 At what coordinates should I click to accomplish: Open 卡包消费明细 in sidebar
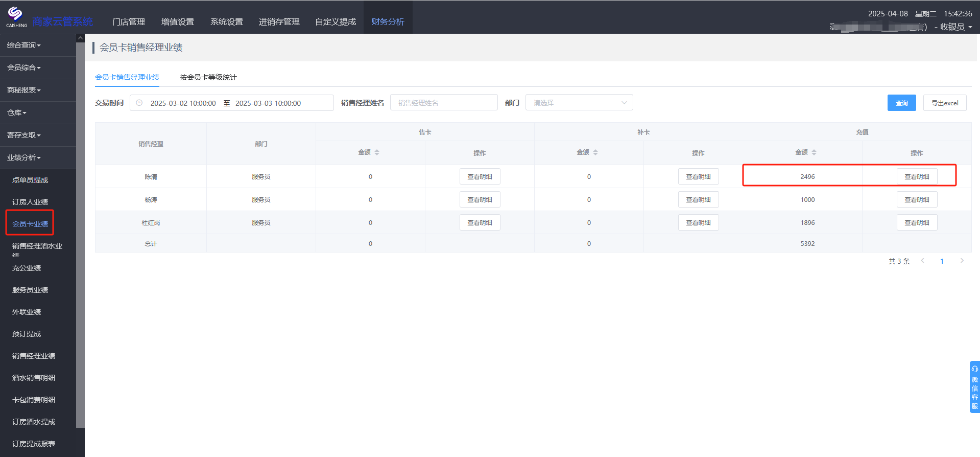coord(34,400)
